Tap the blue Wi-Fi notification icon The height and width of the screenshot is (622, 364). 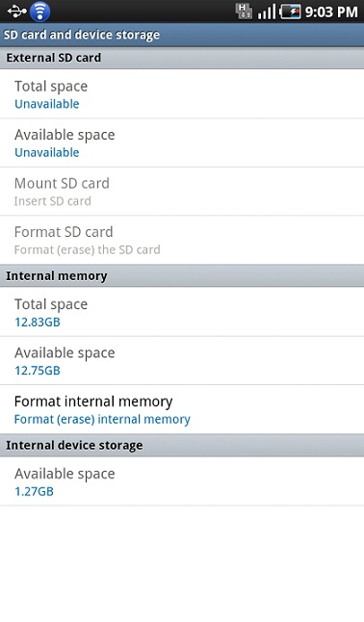40,12
